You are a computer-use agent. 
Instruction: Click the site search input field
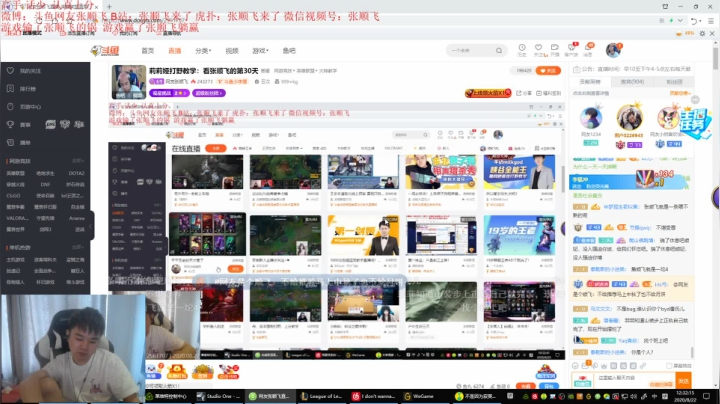(471, 50)
